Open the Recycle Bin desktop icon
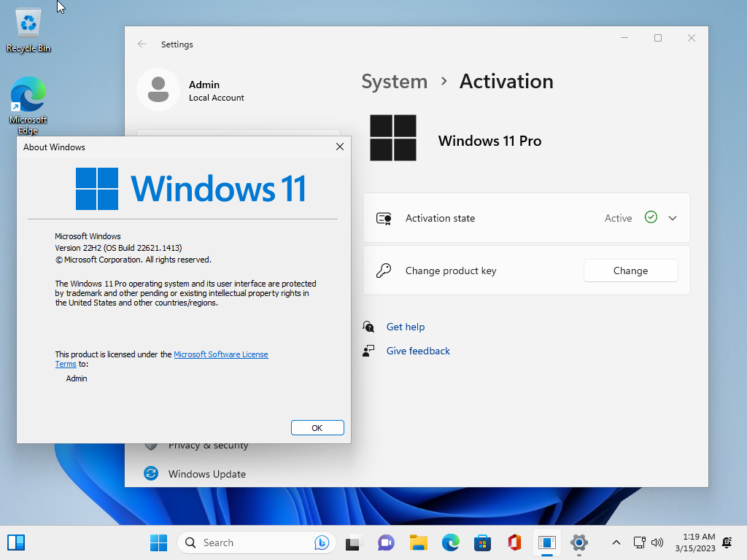 coord(28,31)
